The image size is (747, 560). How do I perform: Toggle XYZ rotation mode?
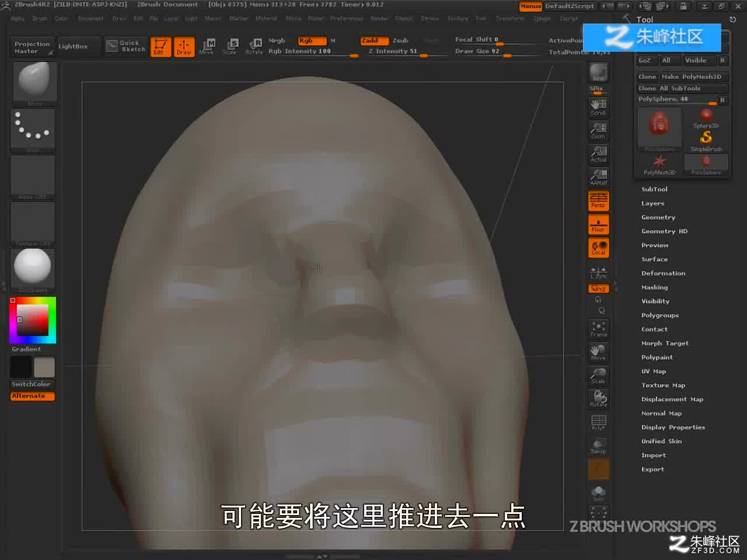coord(598,288)
